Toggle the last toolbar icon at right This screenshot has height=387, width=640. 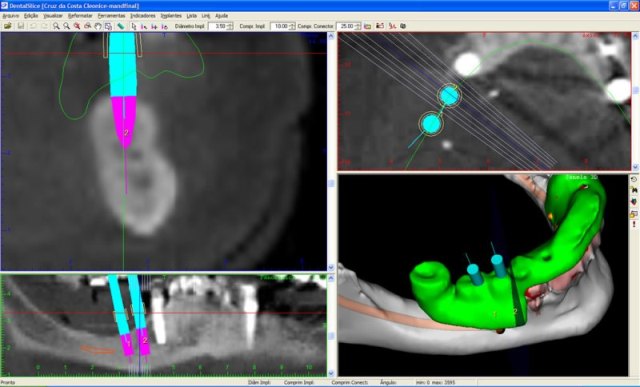(403, 26)
